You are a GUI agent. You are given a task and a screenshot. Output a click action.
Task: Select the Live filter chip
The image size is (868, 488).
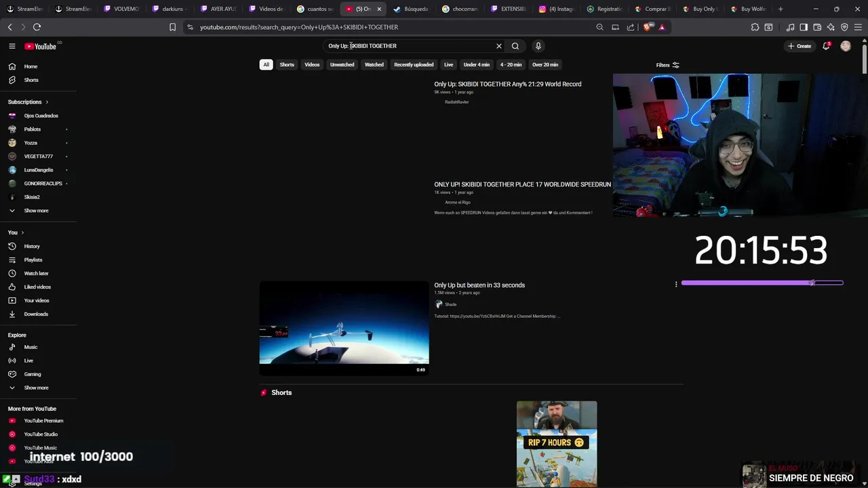pos(448,64)
